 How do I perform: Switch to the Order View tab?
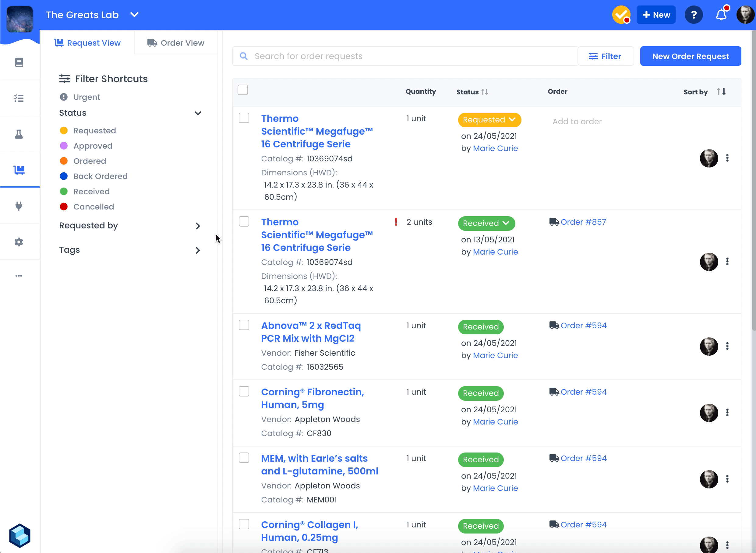coord(176,43)
